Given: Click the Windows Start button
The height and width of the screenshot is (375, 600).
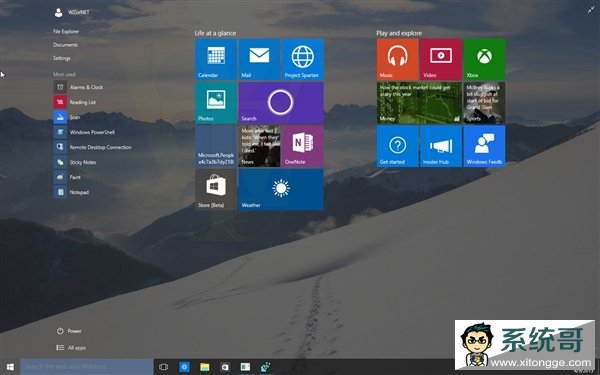Looking at the screenshot, I should pos(10,367).
